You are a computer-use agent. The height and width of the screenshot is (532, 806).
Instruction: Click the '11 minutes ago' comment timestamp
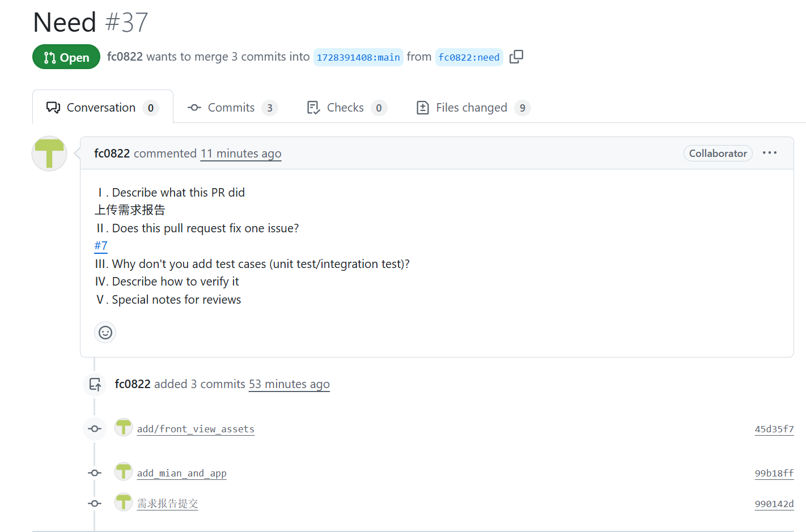pyautogui.click(x=241, y=154)
